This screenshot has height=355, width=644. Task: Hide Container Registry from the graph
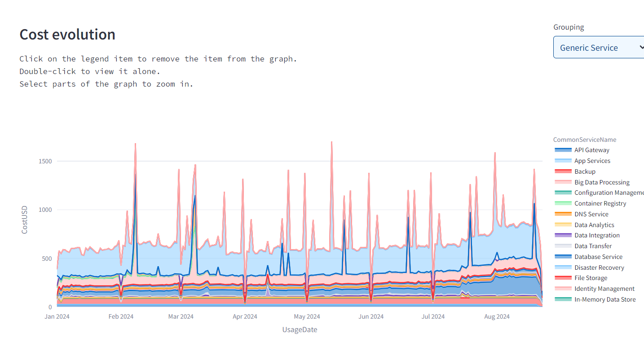click(600, 203)
